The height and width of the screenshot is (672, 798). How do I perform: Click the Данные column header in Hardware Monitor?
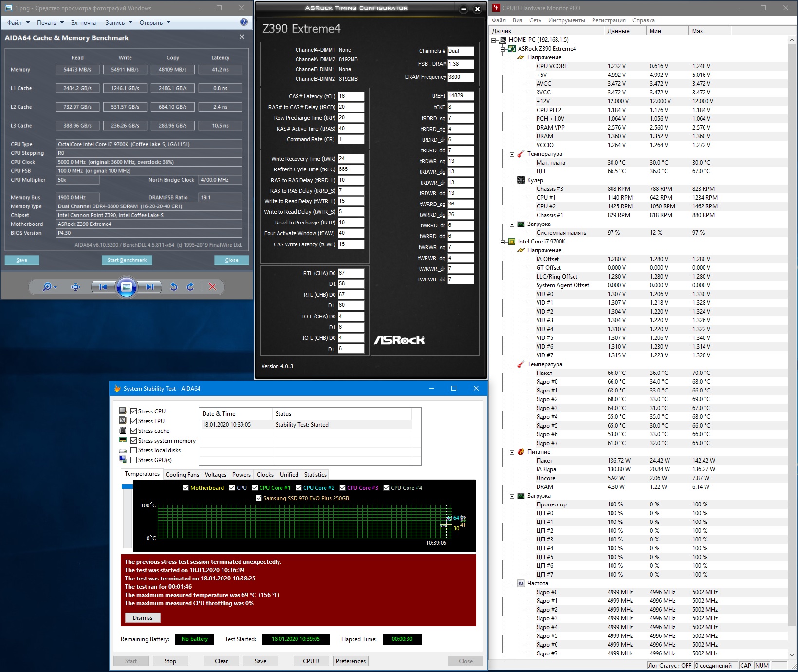tap(626, 31)
